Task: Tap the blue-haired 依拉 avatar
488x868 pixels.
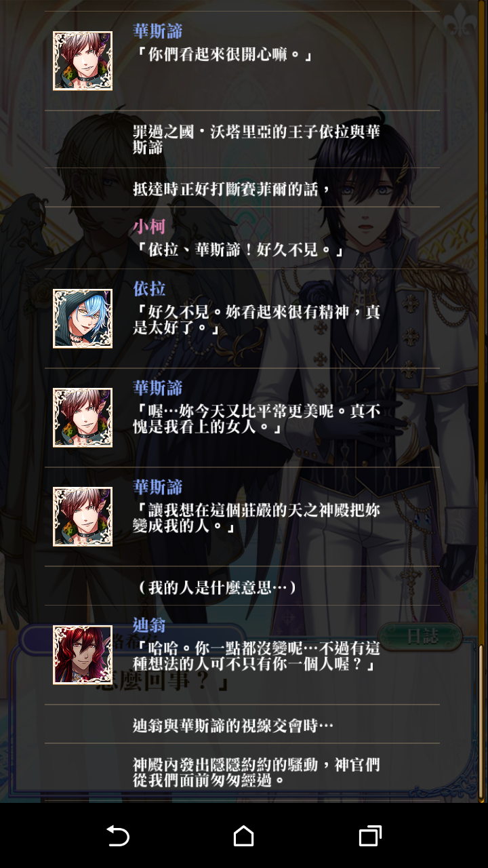Action: coord(83,318)
